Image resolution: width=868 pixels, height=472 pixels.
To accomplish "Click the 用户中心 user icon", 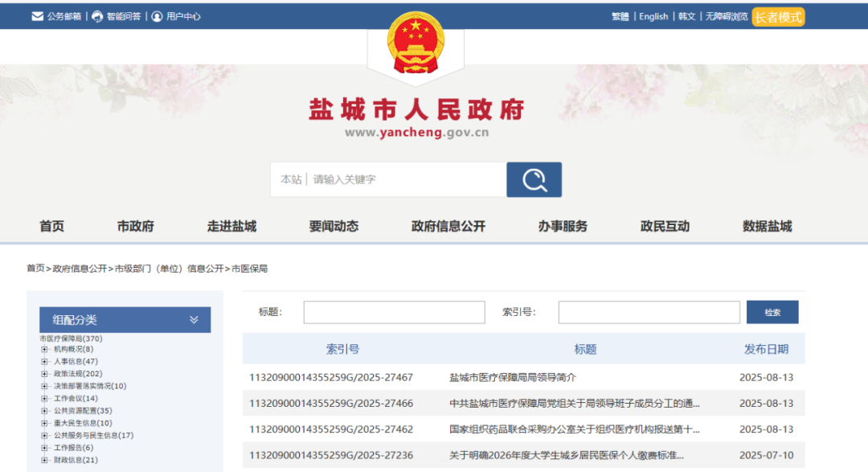I will (x=158, y=17).
